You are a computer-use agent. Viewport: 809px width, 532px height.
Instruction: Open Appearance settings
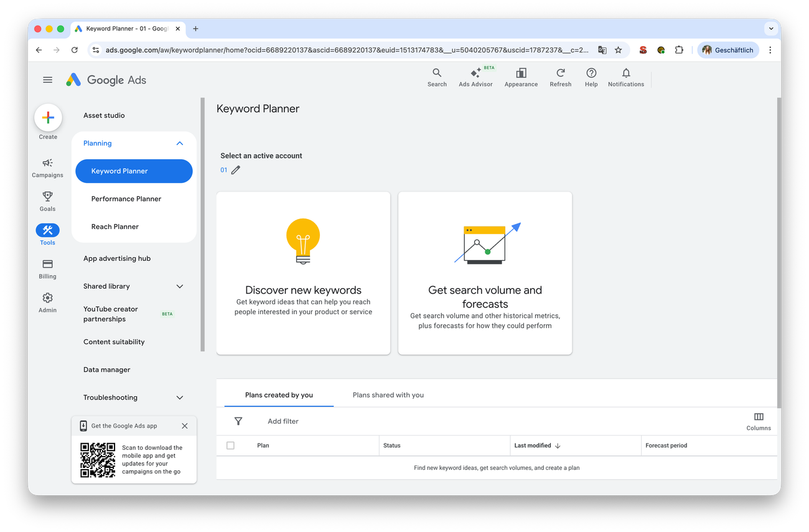tap(521, 78)
